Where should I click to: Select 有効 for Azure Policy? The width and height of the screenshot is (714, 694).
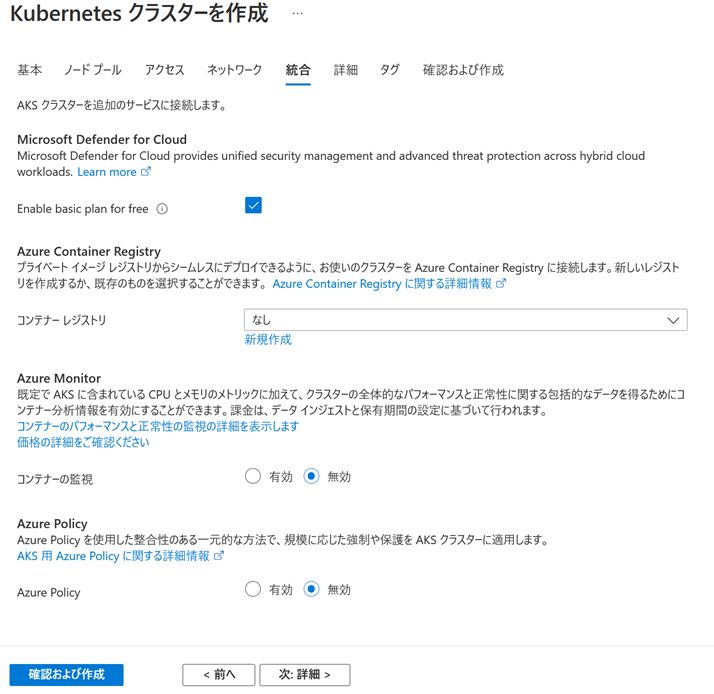253,589
